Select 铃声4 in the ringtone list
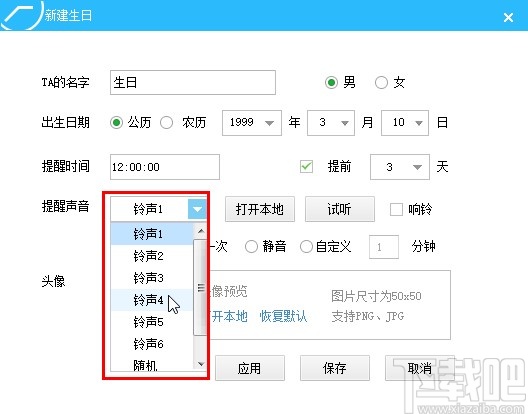Screen dimensions: 528x414 pos(152,300)
